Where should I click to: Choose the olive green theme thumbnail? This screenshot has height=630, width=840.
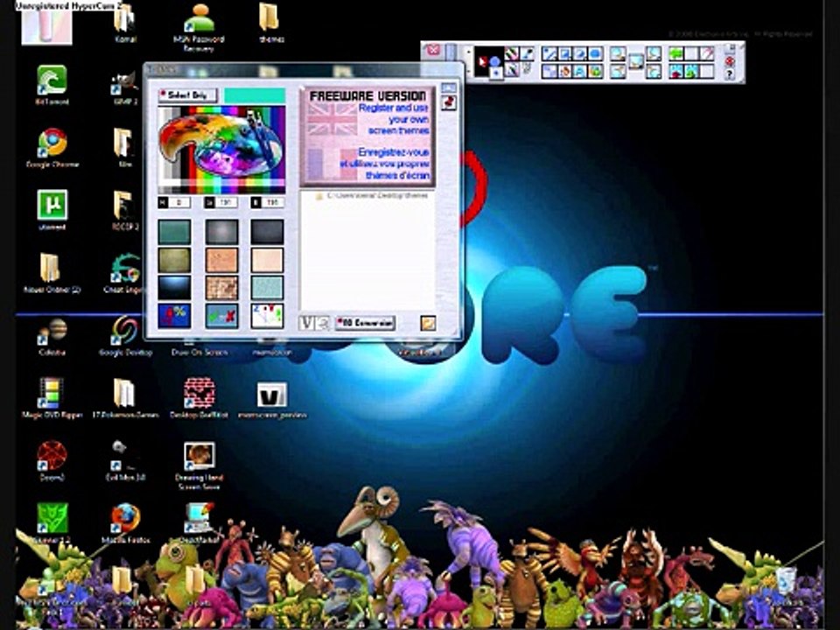point(174,260)
